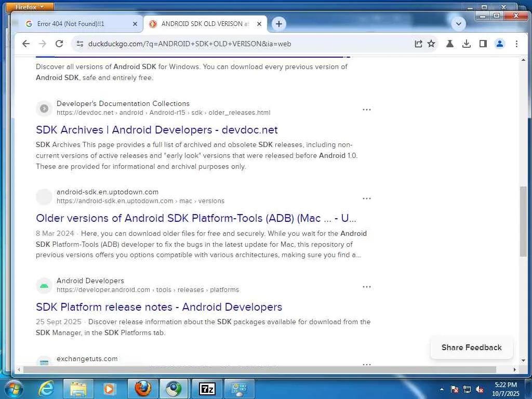Open Windows Explorer folder in taskbar
The image size is (532, 399).
click(78, 389)
